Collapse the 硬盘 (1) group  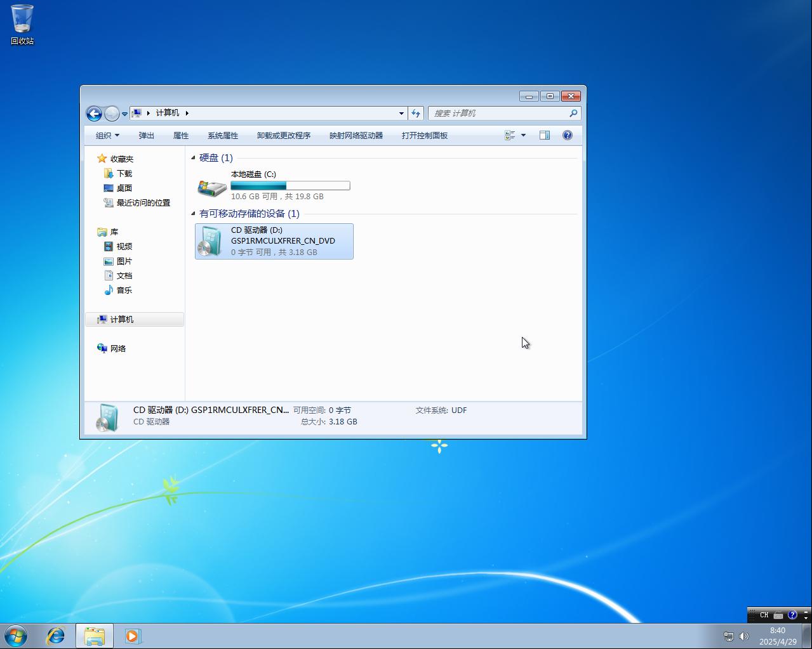pyautogui.click(x=193, y=158)
